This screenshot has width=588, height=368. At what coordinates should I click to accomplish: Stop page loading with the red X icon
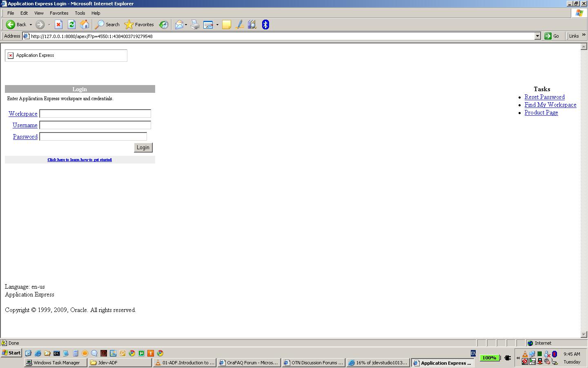[58, 25]
